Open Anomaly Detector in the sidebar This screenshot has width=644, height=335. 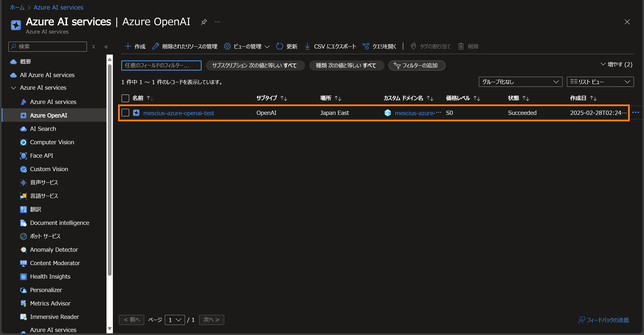click(x=54, y=250)
